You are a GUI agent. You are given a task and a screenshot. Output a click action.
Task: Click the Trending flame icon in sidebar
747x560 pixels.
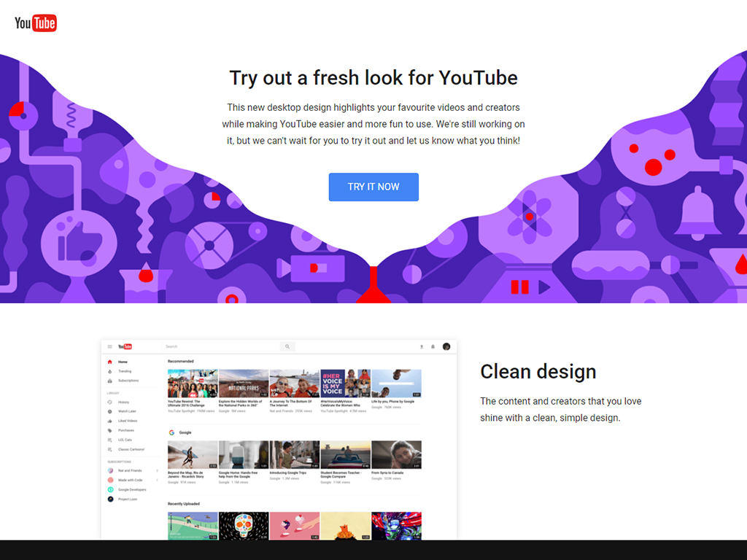(110, 371)
